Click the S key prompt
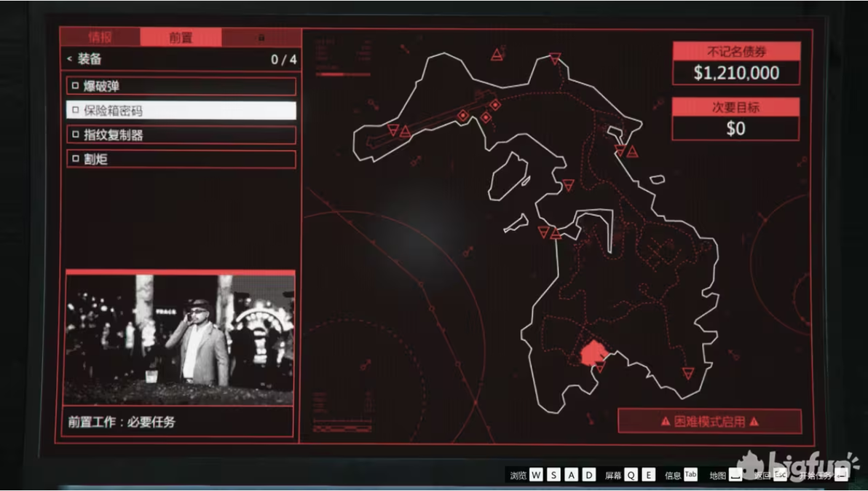The height and width of the screenshot is (491, 868). pos(553,475)
